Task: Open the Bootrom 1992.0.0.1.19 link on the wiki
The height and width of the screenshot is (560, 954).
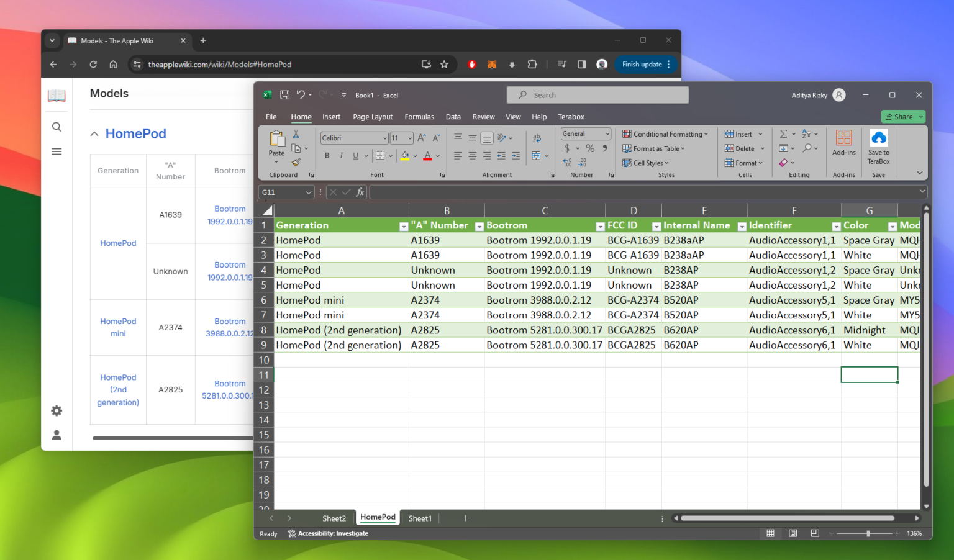Action: tap(230, 214)
